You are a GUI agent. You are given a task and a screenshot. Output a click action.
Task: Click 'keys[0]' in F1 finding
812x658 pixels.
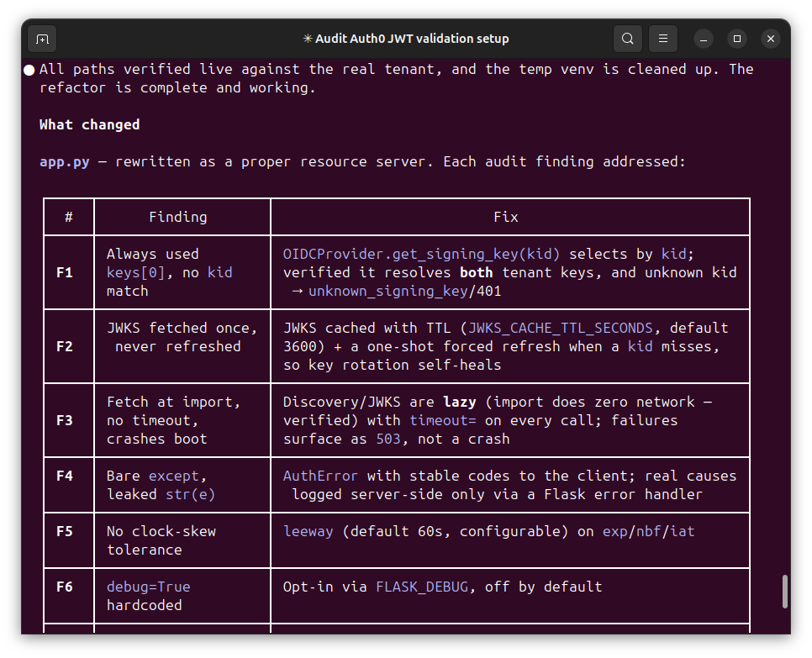pos(135,273)
